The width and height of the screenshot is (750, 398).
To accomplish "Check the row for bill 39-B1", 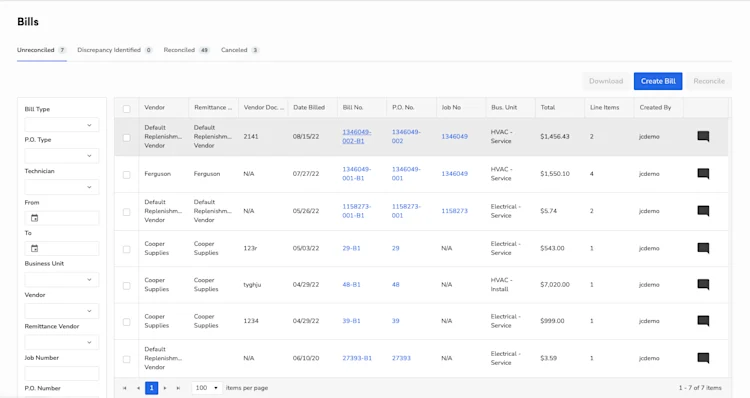I will (x=127, y=322).
